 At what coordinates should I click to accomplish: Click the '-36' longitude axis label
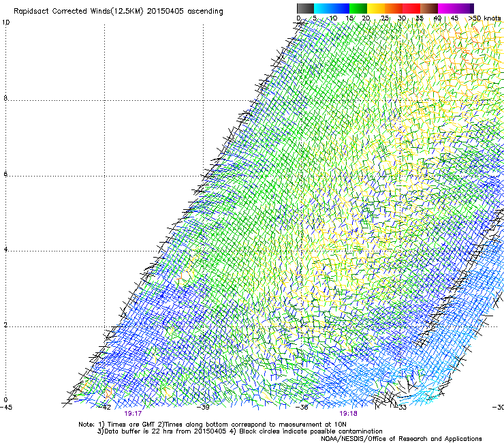(x=302, y=407)
